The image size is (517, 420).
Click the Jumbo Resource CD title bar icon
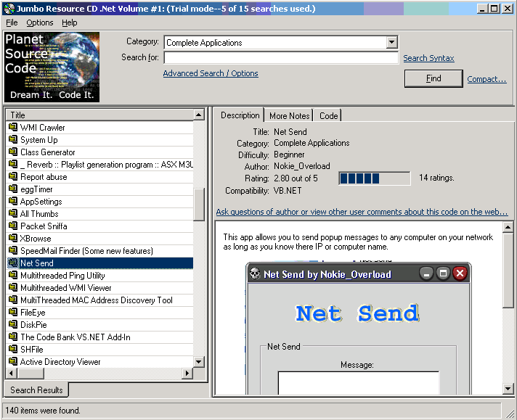(x=9, y=9)
